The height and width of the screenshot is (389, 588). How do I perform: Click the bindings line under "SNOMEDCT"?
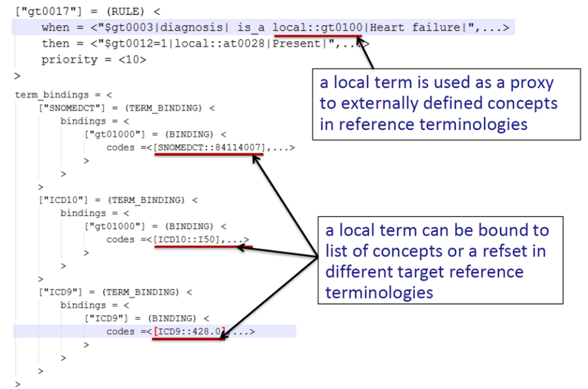[x=95, y=121]
